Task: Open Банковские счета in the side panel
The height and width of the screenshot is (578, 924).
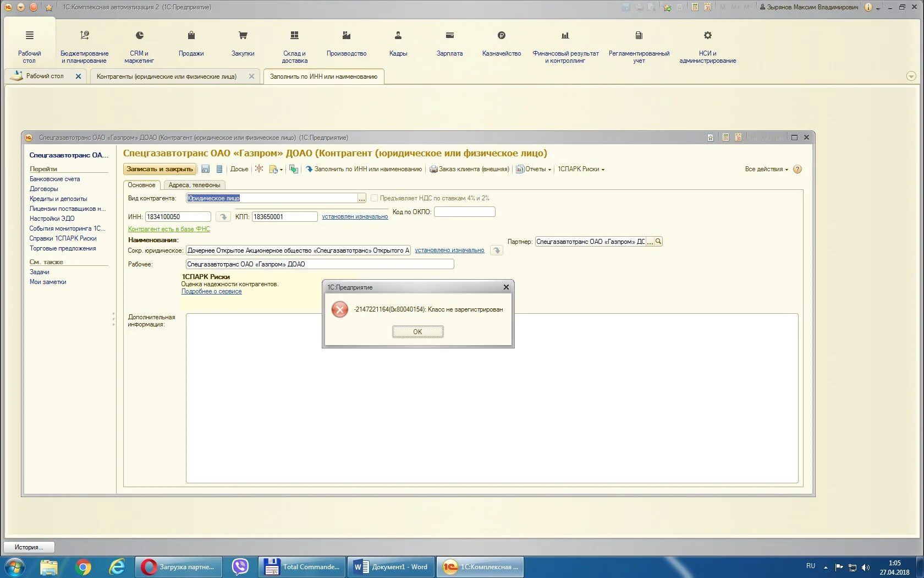Action: (54, 179)
